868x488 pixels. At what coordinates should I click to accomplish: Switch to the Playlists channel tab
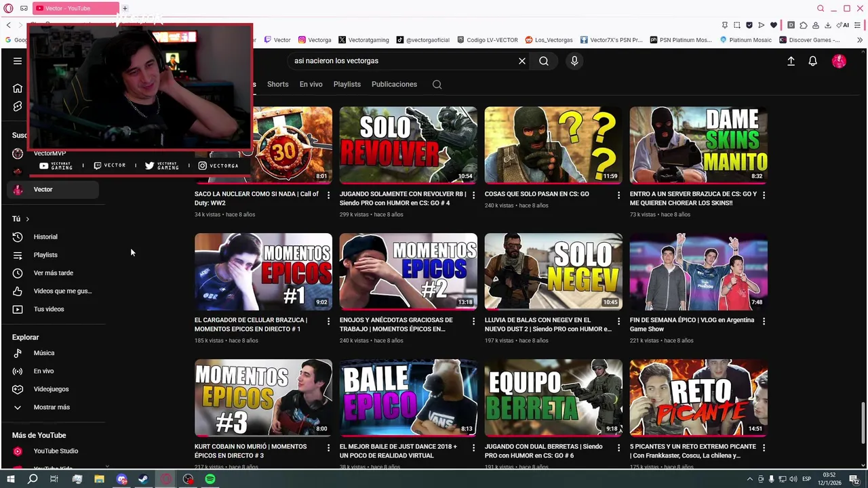[x=347, y=85]
